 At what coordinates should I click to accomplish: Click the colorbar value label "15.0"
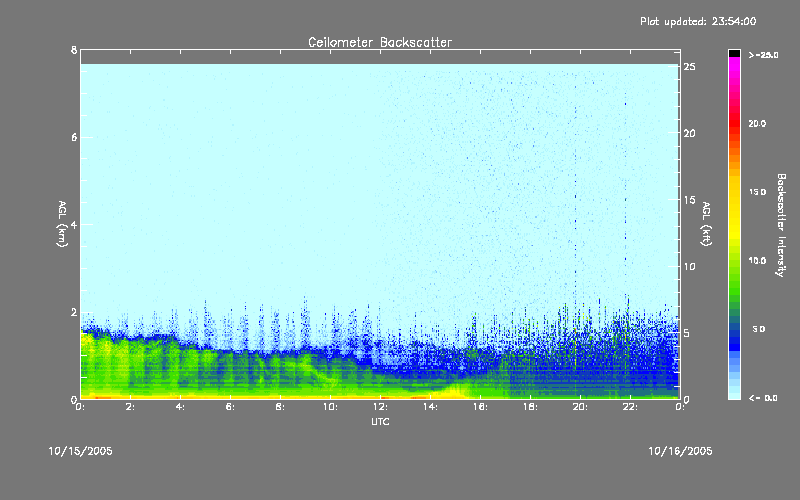click(x=757, y=192)
